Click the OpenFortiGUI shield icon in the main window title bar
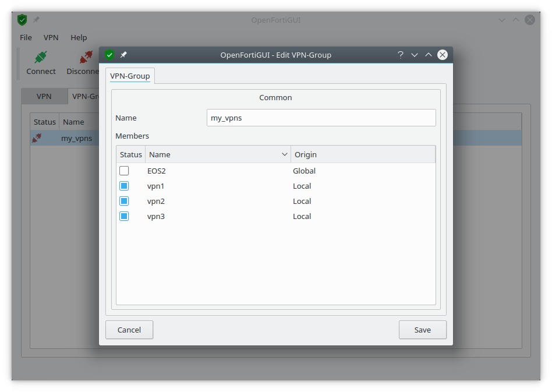Screen dimensions: 552x392 point(22,20)
